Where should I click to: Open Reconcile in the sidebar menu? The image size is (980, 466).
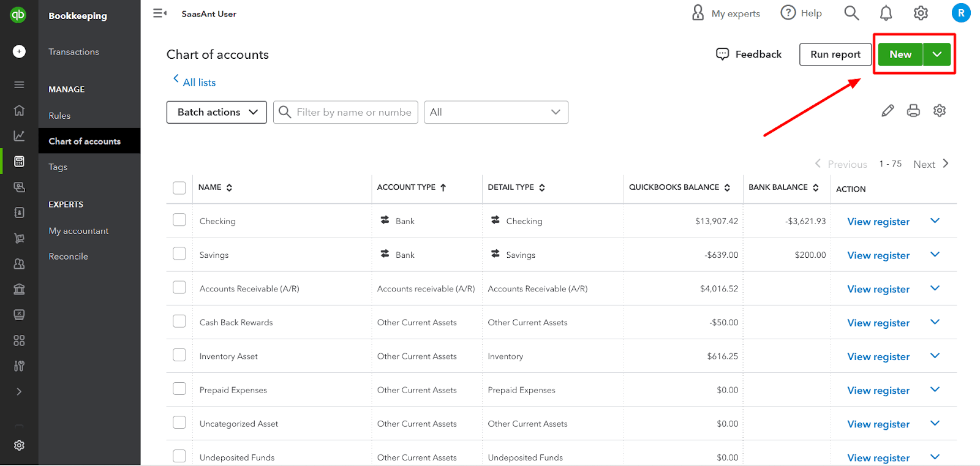pos(69,257)
